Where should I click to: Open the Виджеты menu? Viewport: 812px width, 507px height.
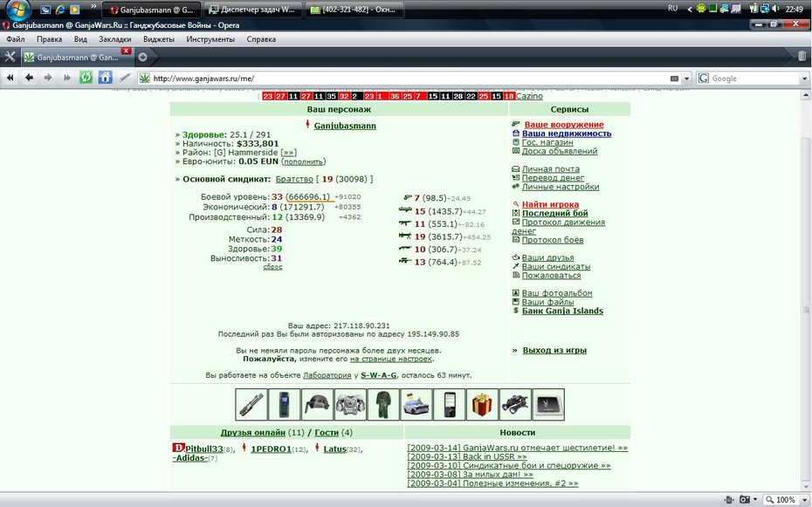(x=158, y=39)
